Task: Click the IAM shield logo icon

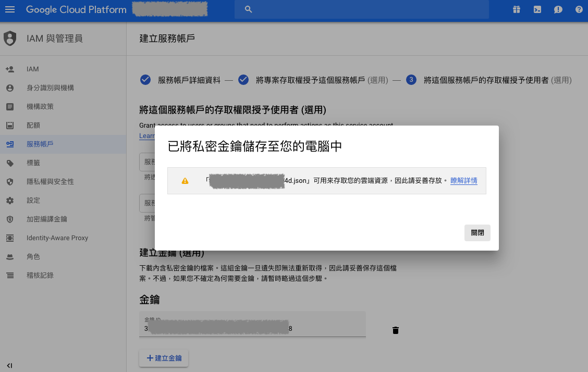Action: [x=10, y=39]
